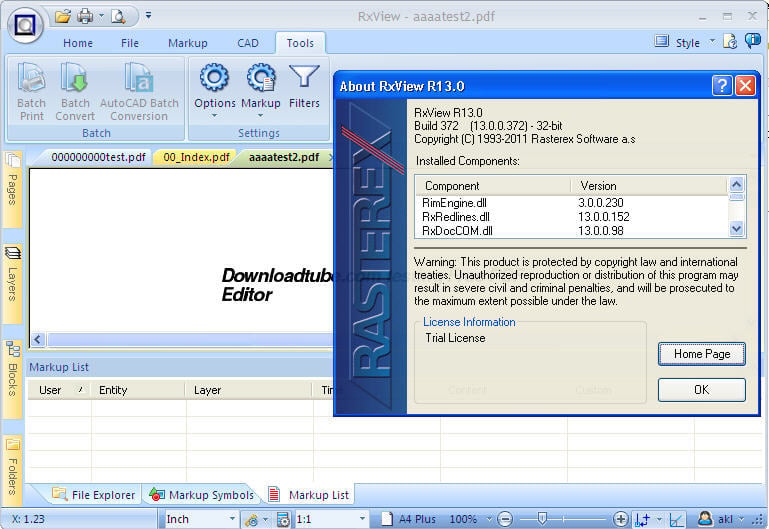Sort Markup List by User column
Viewport: 769px width, 529px height.
click(x=59, y=390)
